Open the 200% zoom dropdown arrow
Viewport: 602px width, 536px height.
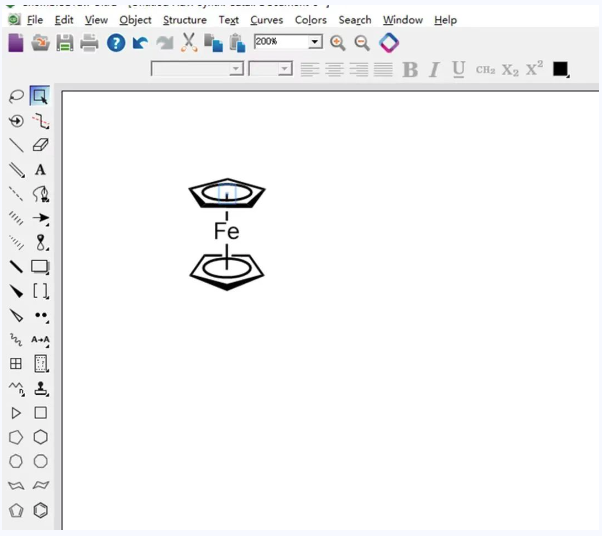pos(315,41)
